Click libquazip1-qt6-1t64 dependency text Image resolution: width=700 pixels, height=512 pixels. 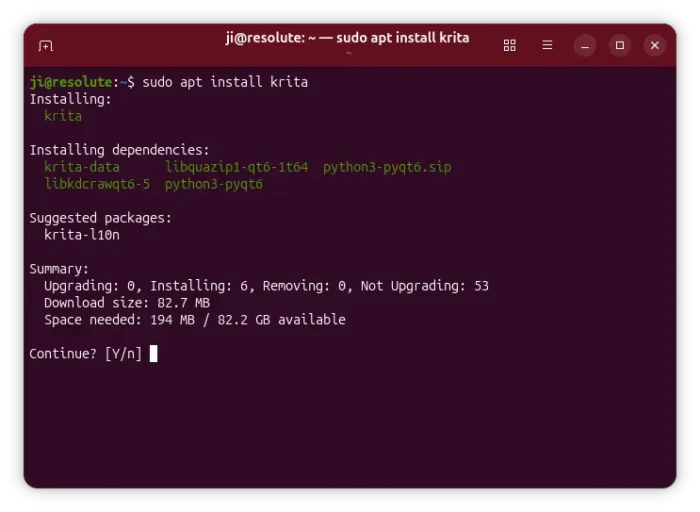click(237, 167)
